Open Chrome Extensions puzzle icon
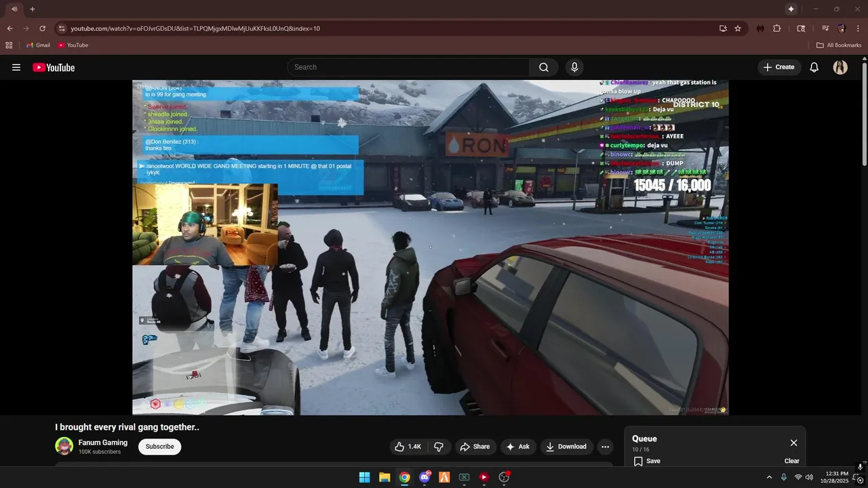 click(777, 28)
